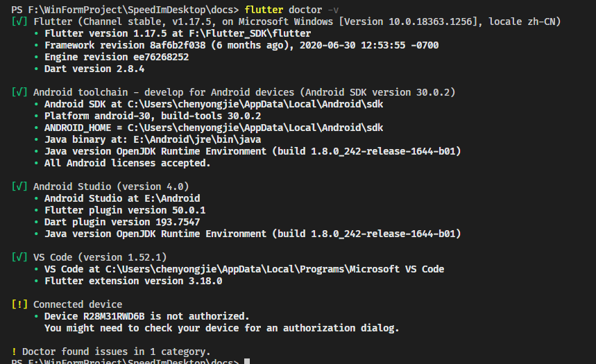The image size is (596, 364).
Task: Click the VS Code install path line
Action: (244, 269)
